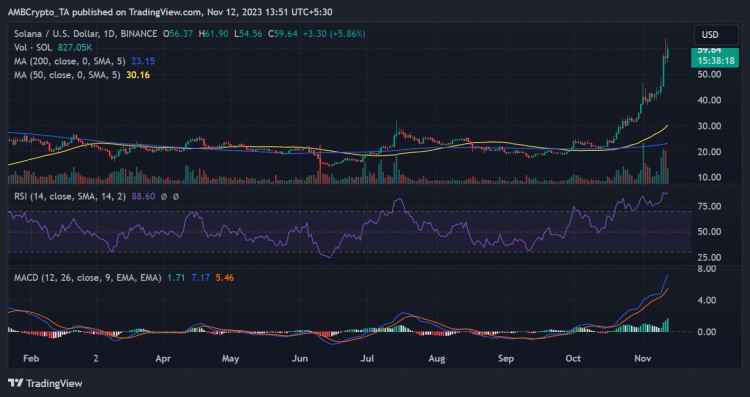Click the MACD line value 7.17
Screen dimensions: 750x397
[x=200, y=278]
